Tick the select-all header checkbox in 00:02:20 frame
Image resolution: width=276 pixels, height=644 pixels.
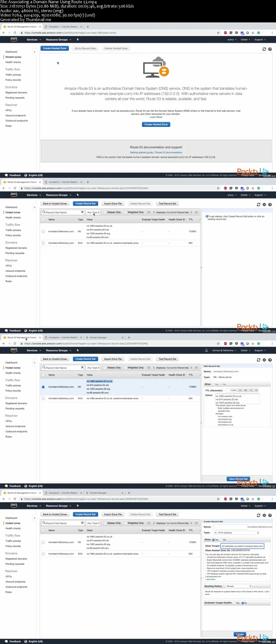point(43,220)
